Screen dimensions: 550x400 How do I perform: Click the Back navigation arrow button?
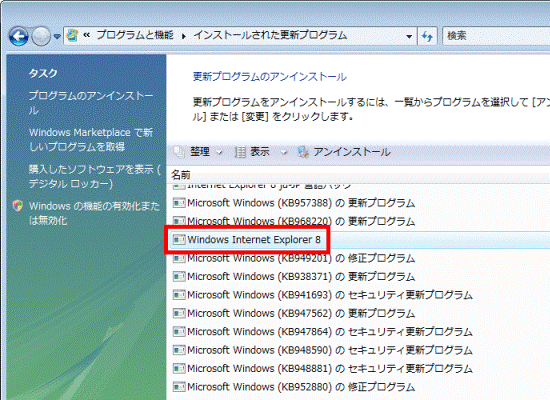(x=19, y=36)
